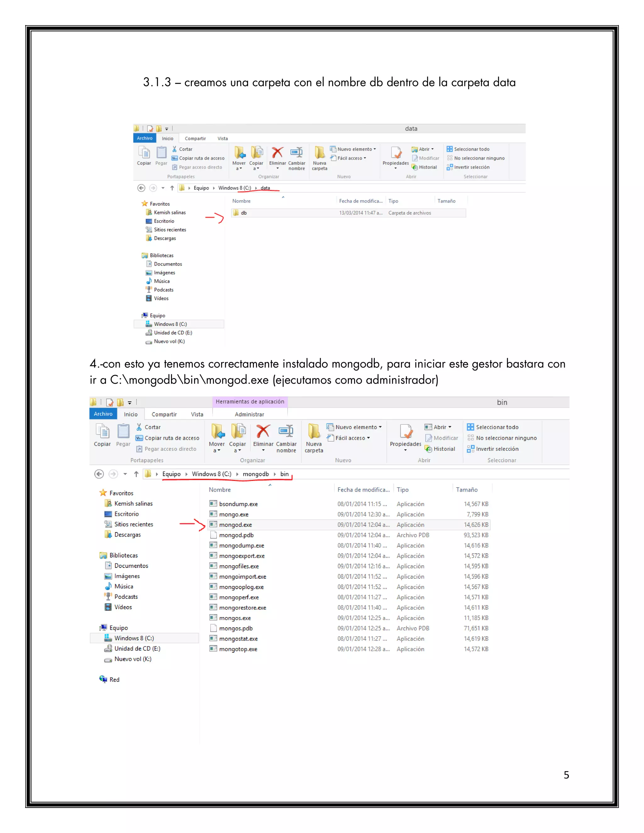This screenshot has width=644, height=833.
Task: Sort by Tamaño column in bin window
Action: [467, 490]
